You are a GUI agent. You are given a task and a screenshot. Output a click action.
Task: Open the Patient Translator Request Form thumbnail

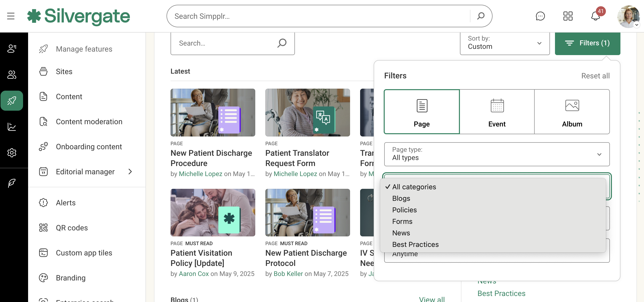[307, 112]
